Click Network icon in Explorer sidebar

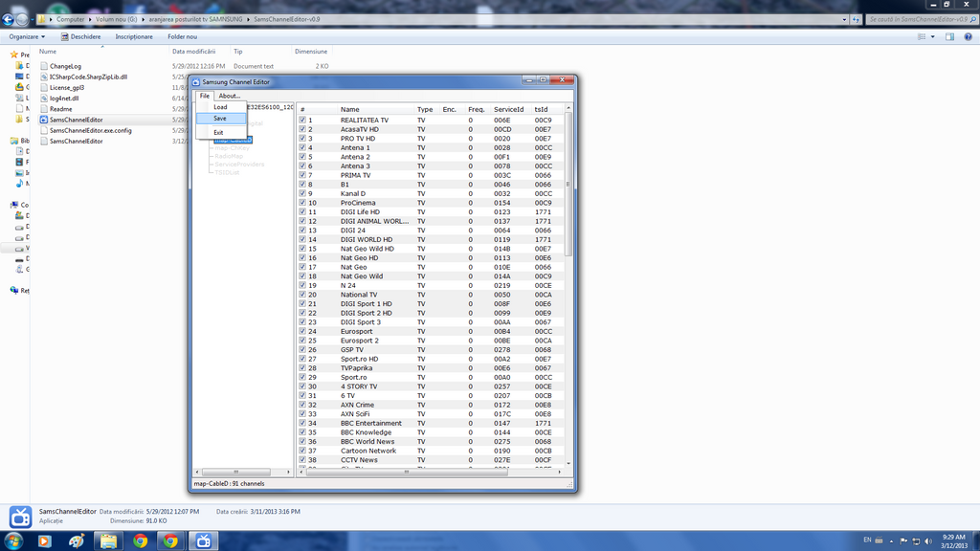pyautogui.click(x=13, y=291)
